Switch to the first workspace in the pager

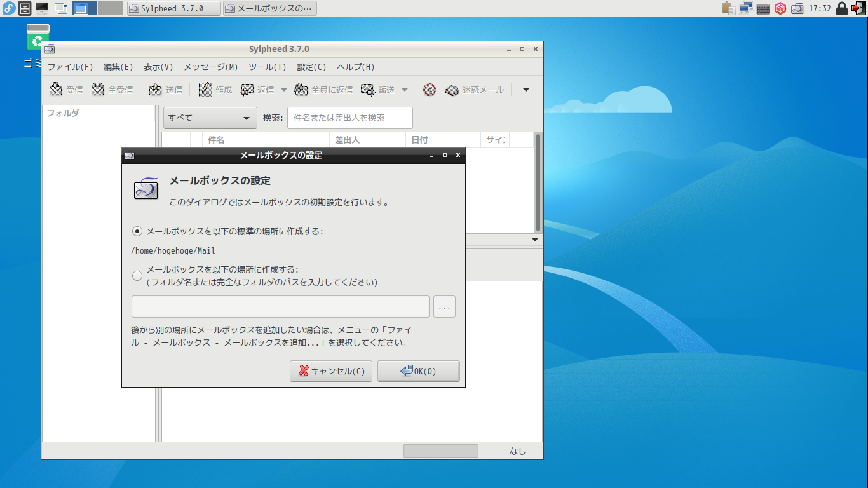85,8
